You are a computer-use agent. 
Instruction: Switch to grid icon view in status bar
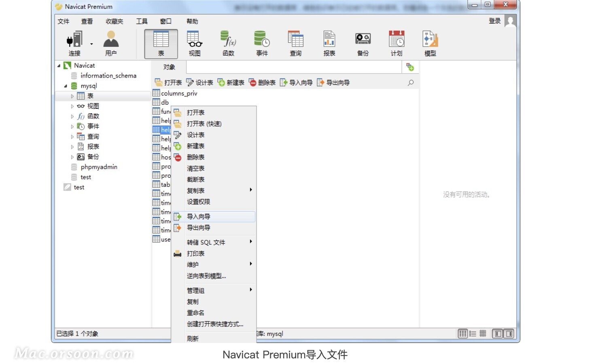pos(463,334)
